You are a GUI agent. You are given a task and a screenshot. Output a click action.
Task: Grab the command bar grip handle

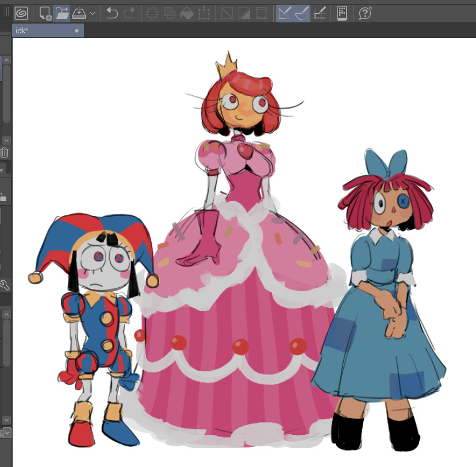pos(6,12)
